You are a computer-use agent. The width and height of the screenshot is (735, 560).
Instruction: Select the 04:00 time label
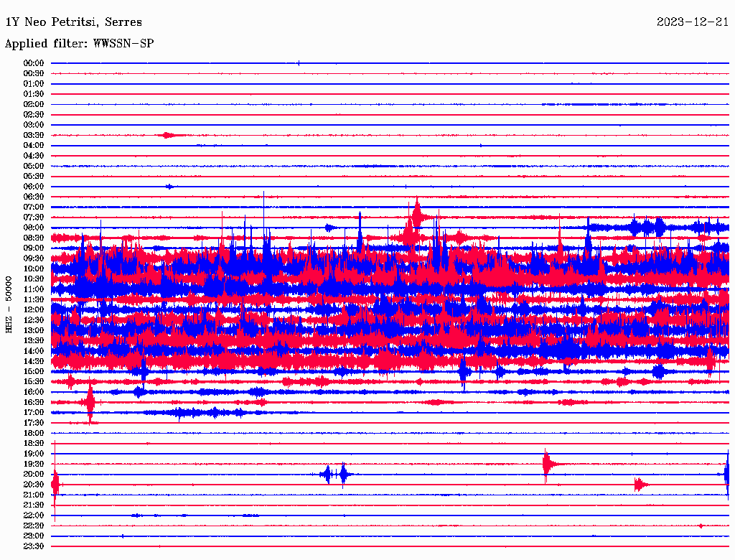34,146
